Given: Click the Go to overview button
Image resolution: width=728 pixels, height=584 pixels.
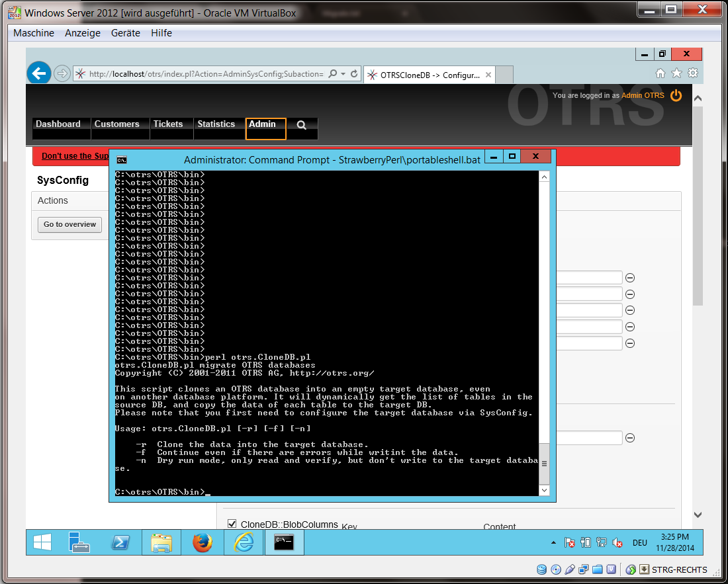Looking at the screenshot, I should (69, 224).
